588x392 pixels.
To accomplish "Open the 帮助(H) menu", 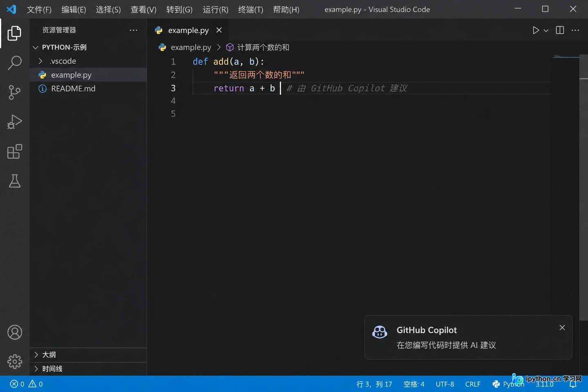I will (286, 9).
